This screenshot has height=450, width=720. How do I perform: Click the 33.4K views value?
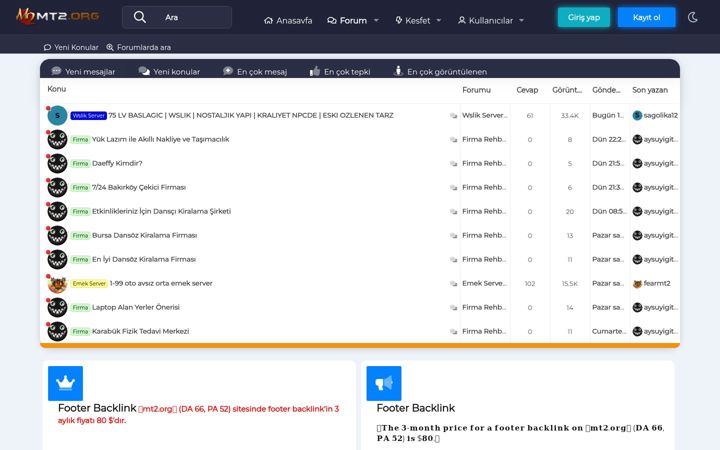569,116
